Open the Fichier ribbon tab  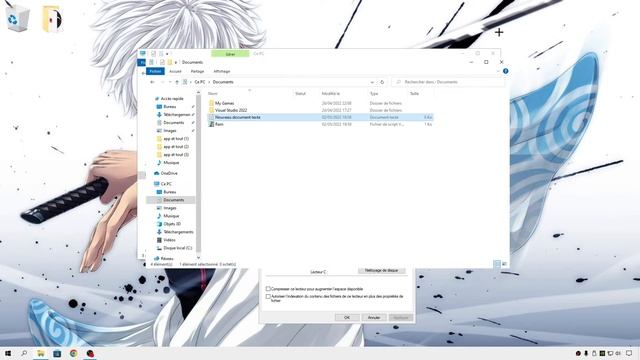coord(155,71)
